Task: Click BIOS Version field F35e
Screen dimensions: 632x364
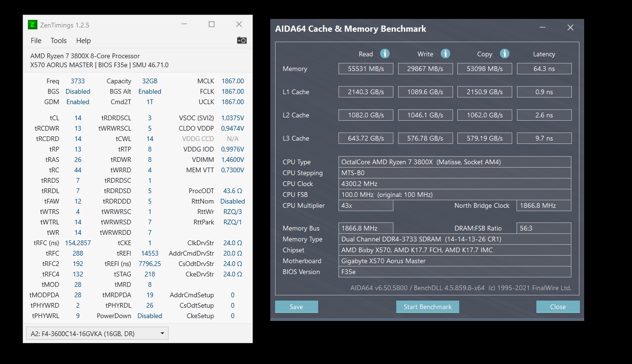Action: 455,272
